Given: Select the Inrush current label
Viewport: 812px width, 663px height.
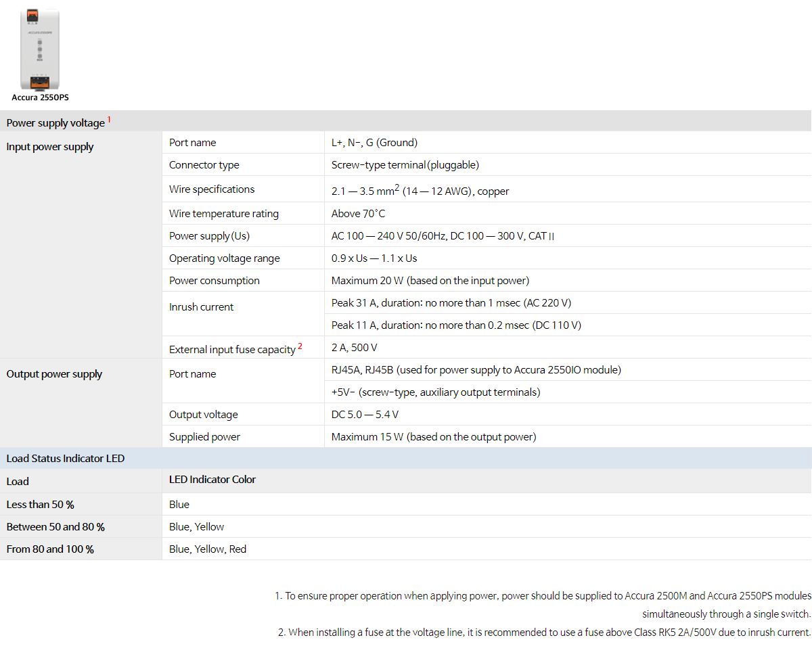Looking at the screenshot, I should tap(201, 307).
